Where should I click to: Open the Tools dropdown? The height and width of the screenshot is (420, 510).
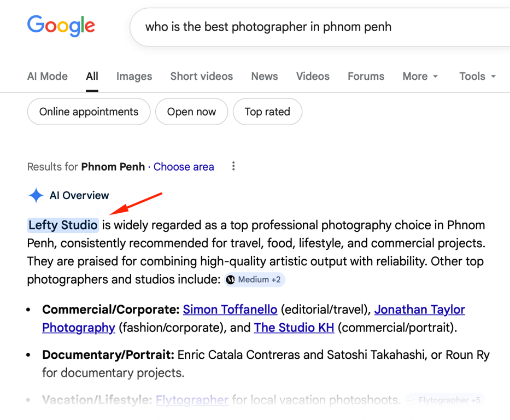pos(477,77)
